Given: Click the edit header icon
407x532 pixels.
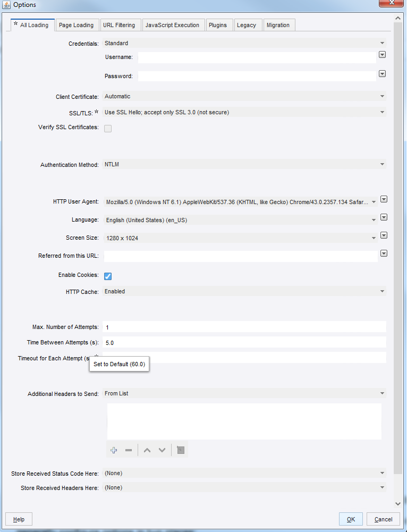Looking at the screenshot, I should click(x=181, y=450).
